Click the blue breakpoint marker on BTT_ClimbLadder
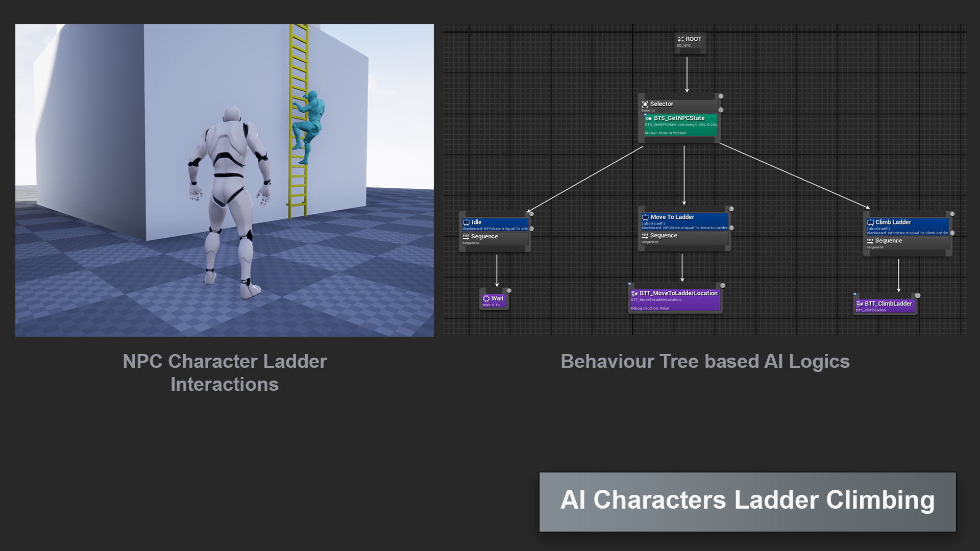The image size is (980, 551). [x=855, y=294]
